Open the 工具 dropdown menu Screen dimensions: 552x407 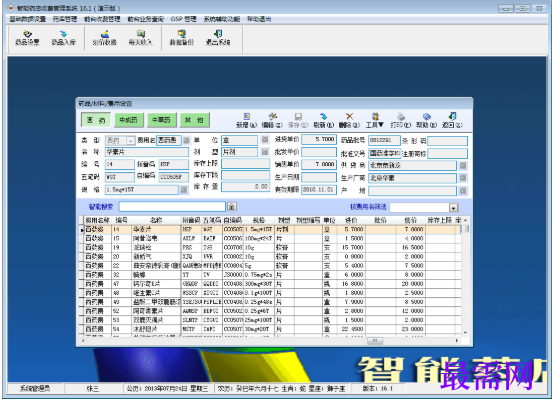pyautogui.click(x=375, y=120)
